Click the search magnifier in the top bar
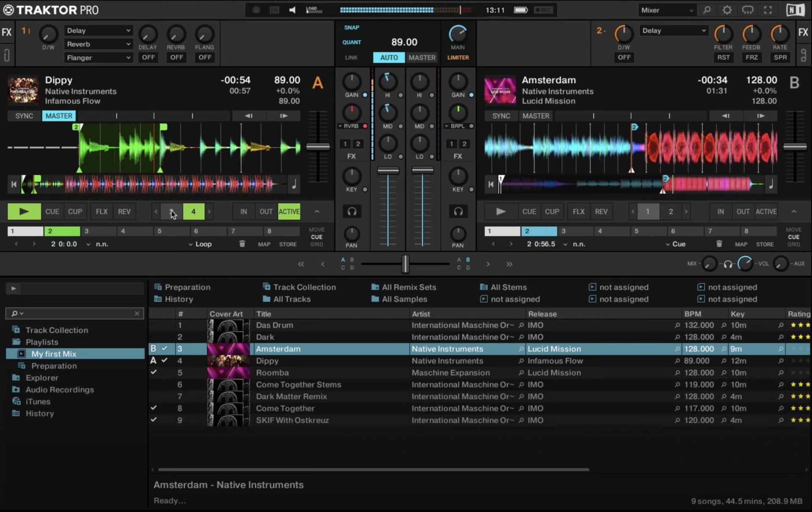 tap(707, 10)
